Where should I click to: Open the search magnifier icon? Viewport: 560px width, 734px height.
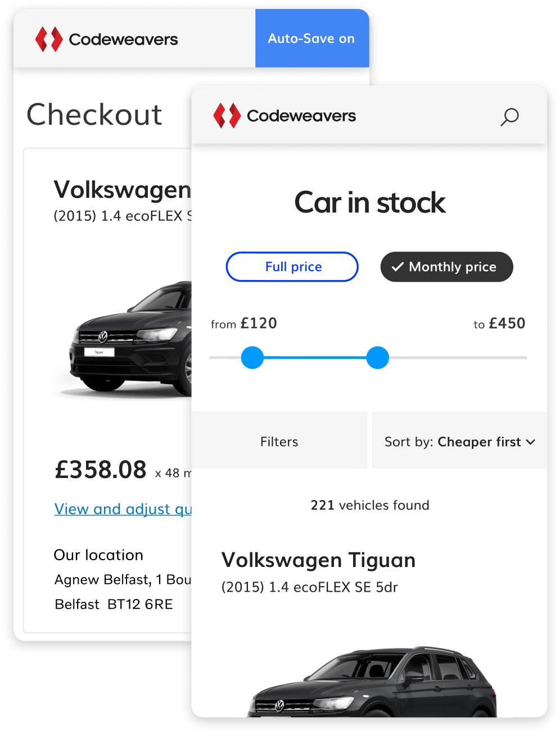click(509, 117)
